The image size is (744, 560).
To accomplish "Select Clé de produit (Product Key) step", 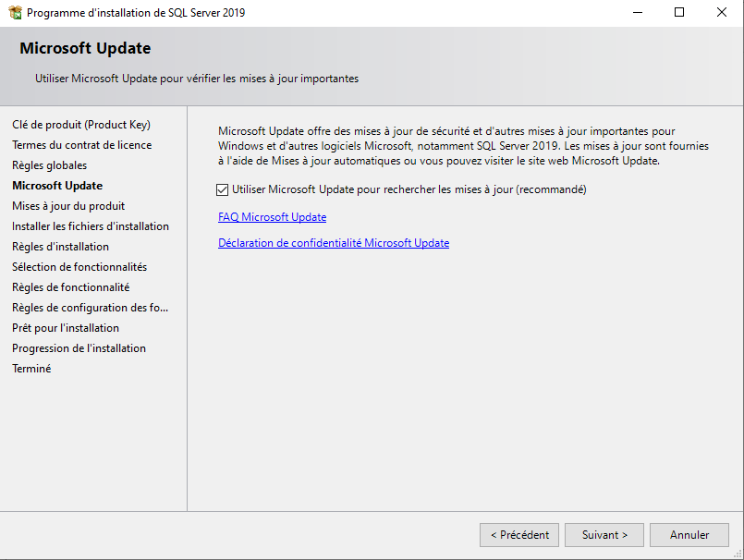I will 81,125.
